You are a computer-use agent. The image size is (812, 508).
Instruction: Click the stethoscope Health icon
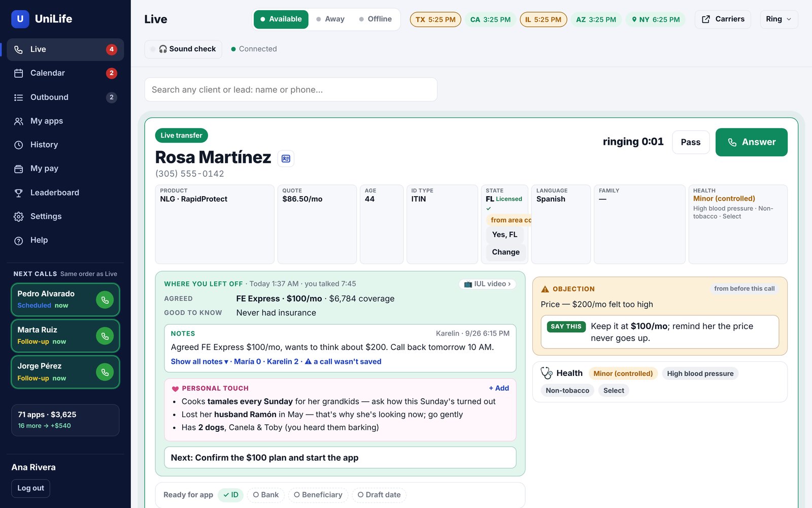point(547,373)
